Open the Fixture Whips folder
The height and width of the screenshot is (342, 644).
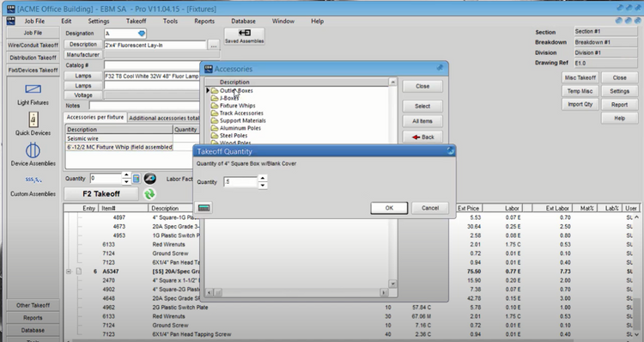pyautogui.click(x=237, y=106)
